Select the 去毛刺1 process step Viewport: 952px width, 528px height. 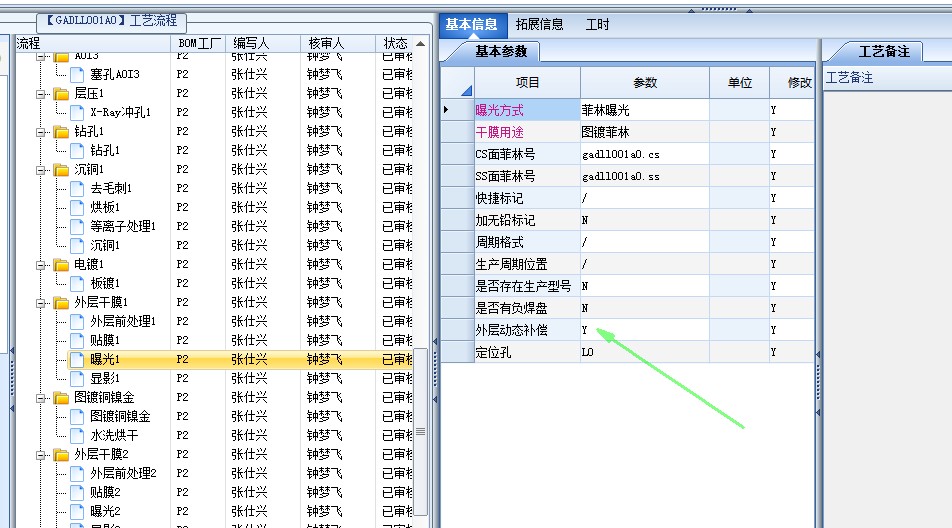pyautogui.click(x=111, y=188)
